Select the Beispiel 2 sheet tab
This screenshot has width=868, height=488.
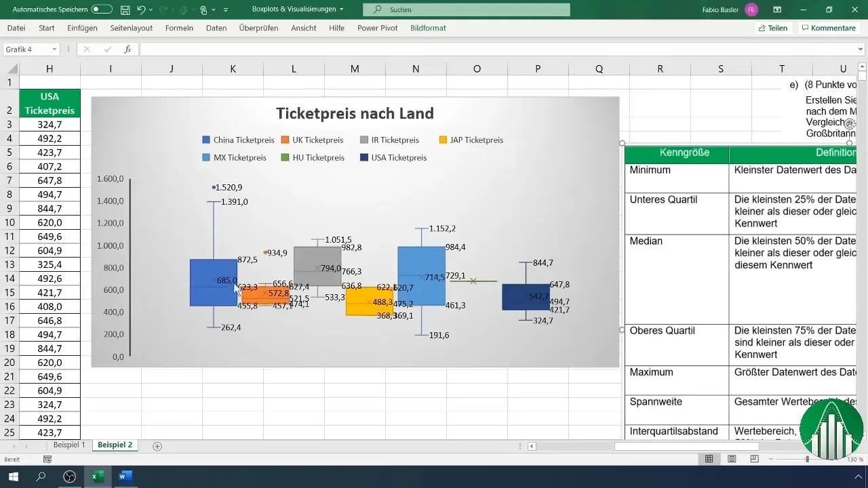pyautogui.click(x=115, y=445)
